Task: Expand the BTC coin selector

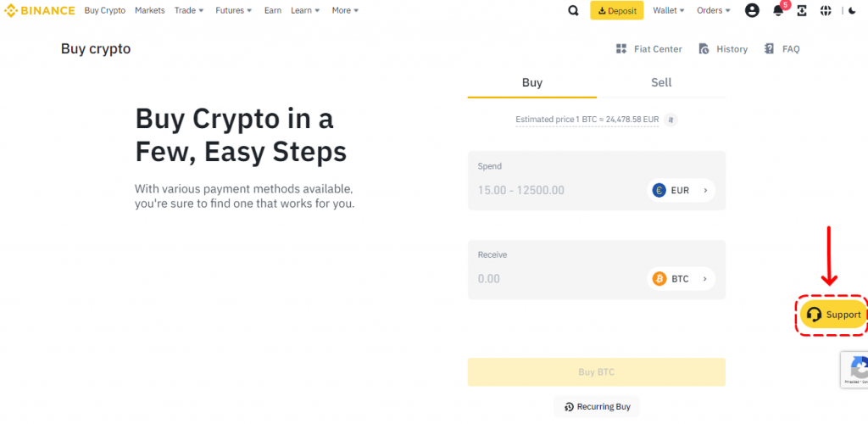Action: (x=681, y=279)
